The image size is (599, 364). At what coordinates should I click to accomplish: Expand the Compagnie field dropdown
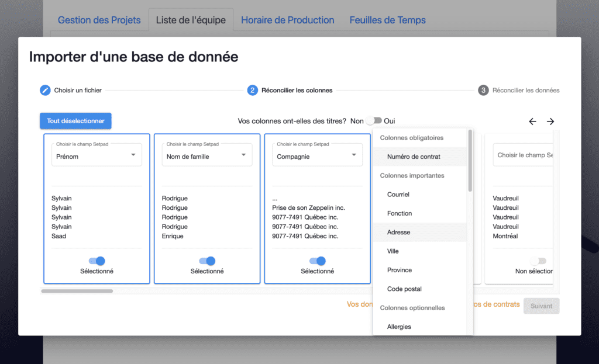coord(317,155)
